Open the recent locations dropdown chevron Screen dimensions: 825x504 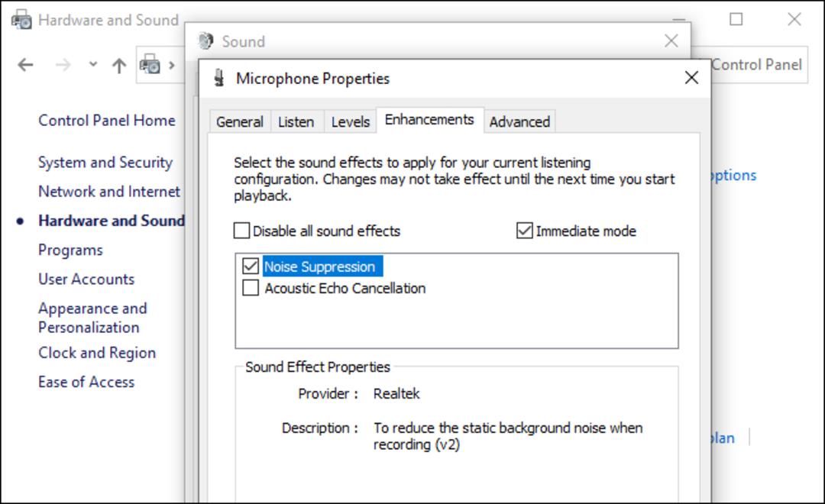coord(93,65)
